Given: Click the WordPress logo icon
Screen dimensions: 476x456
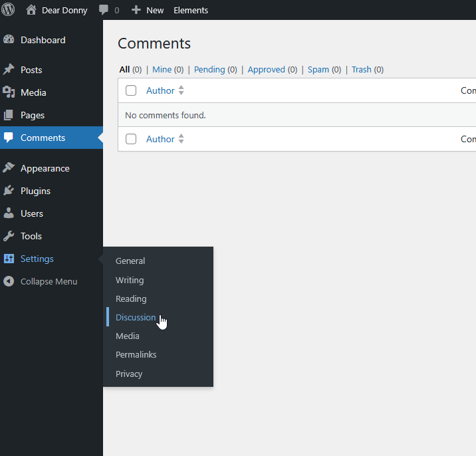Looking at the screenshot, I should tap(8, 10).
